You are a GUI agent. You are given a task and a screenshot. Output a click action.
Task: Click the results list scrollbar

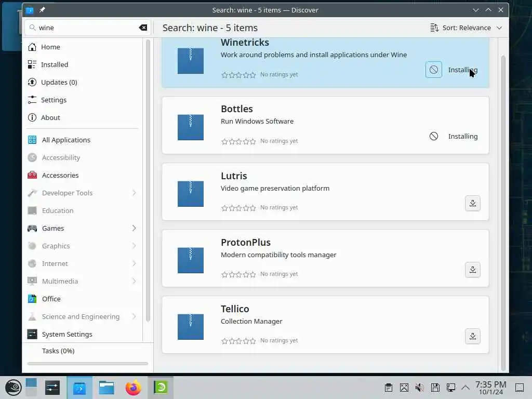tap(503, 213)
